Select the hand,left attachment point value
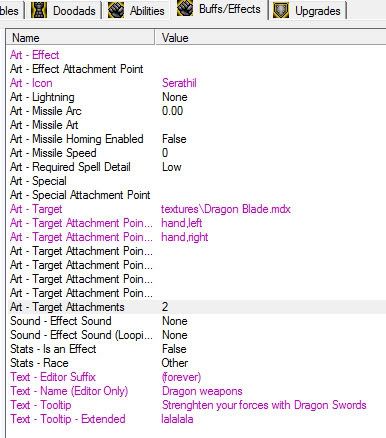The width and height of the screenshot is (386, 438). click(182, 223)
